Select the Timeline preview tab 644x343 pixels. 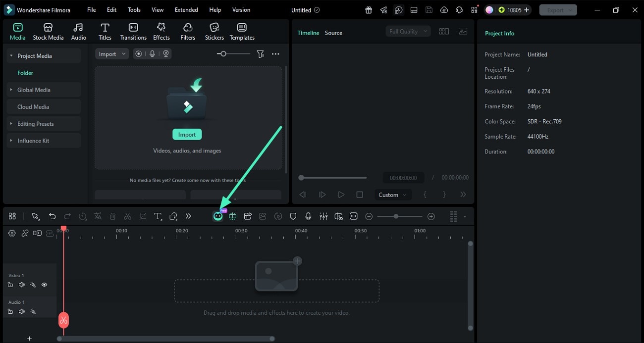click(x=308, y=33)
